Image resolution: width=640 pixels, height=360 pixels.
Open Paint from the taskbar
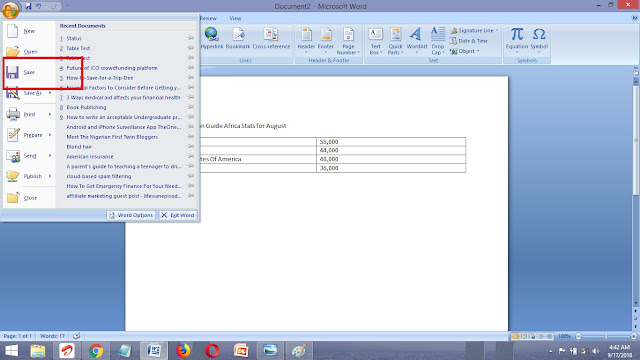(x=299, y=351)
